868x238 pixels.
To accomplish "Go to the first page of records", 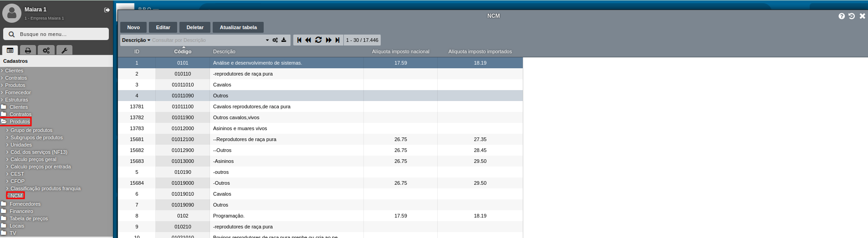I will coord(299,40).
